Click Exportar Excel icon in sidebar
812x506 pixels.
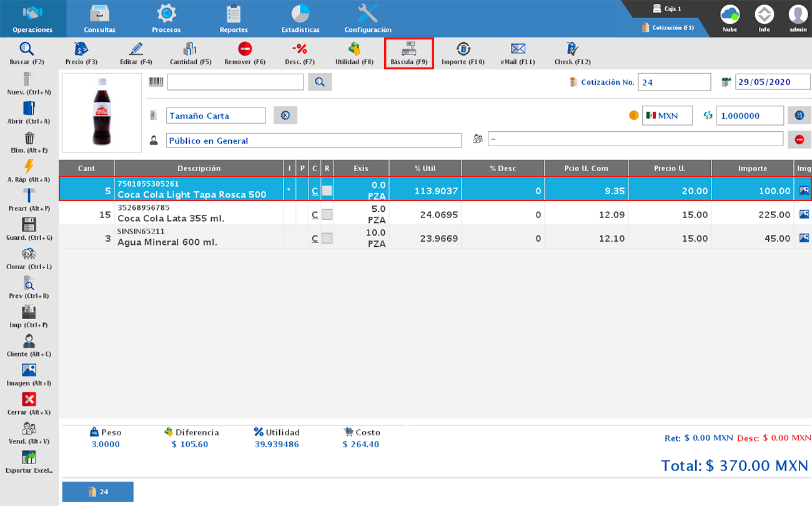29,458
